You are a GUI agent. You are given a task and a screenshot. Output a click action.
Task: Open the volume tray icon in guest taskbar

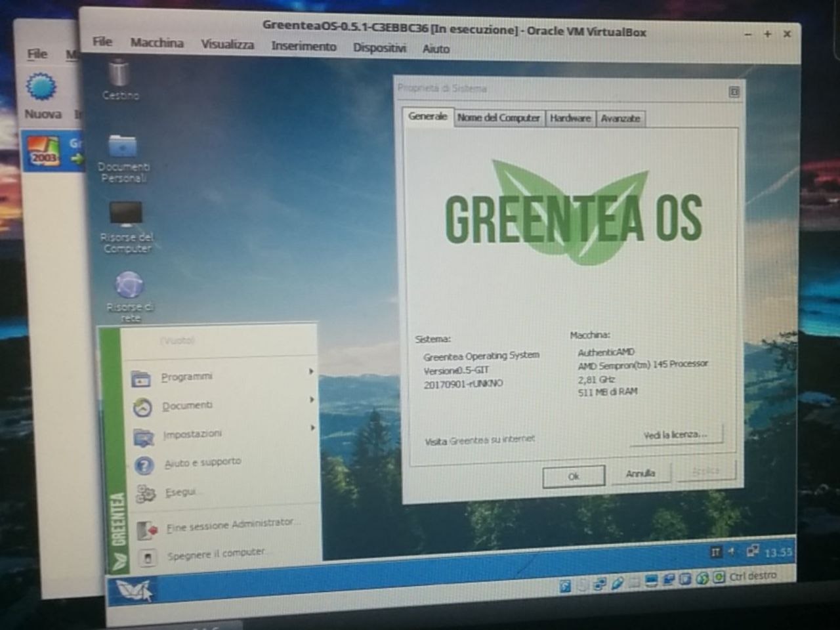point(732,552)
